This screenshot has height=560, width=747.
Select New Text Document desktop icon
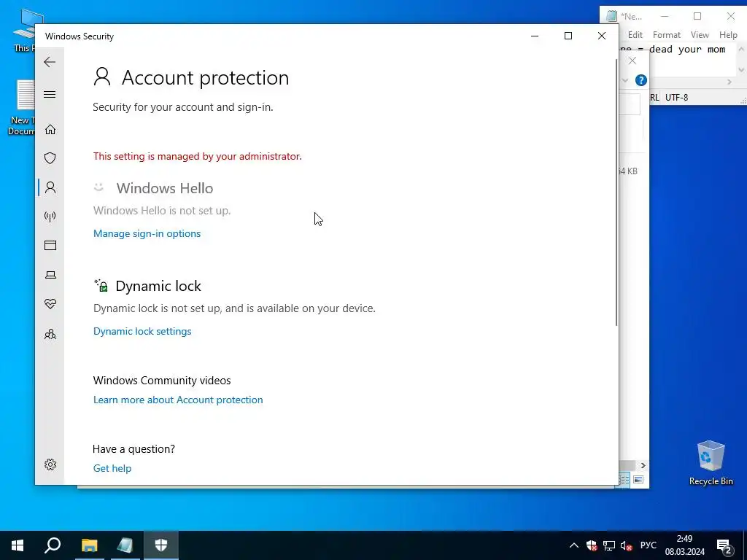click(21, 108)
